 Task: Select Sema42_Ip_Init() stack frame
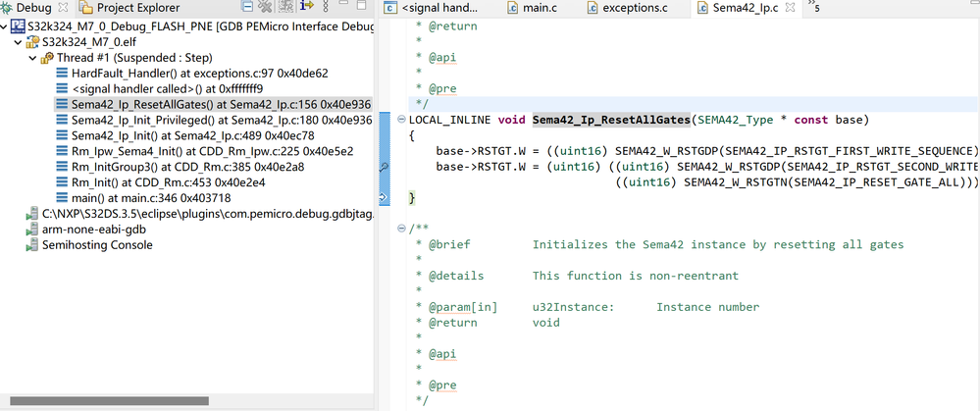(x=192, y=135)
